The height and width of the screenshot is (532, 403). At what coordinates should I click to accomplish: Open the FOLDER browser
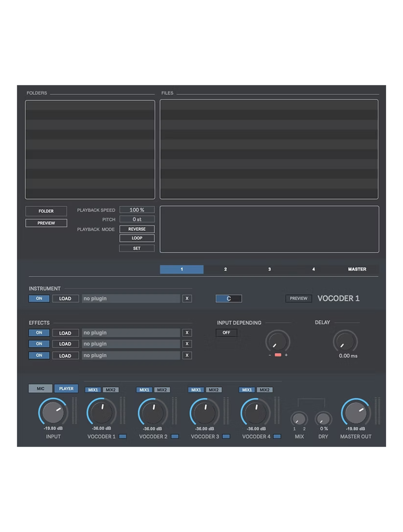[46, 211]
